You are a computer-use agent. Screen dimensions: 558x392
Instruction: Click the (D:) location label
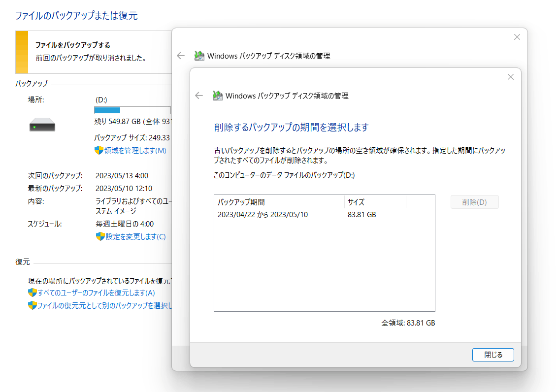tap(101, 100)
